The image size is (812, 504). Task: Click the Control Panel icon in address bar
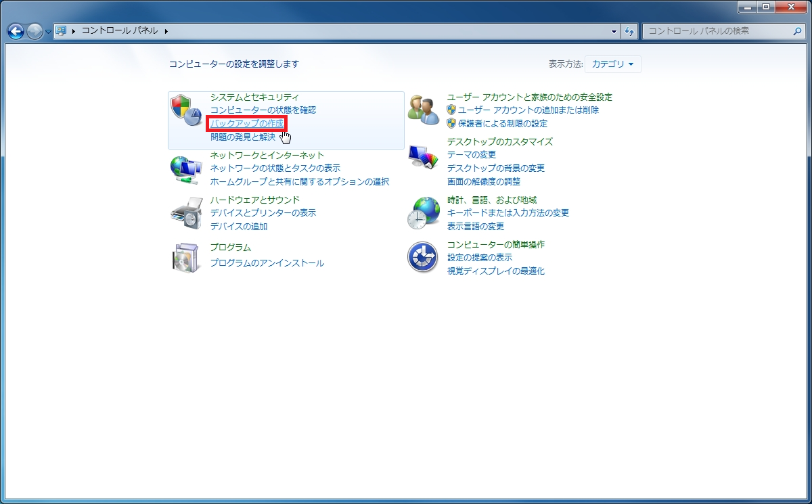coord(61,30)
